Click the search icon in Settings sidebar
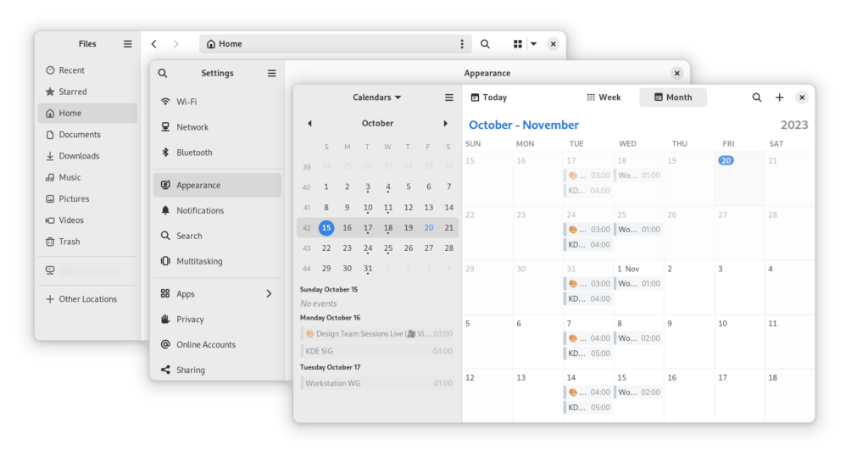The width and height of the screenshot is (868, 462). pyautogui.click(x=163, y=74)
